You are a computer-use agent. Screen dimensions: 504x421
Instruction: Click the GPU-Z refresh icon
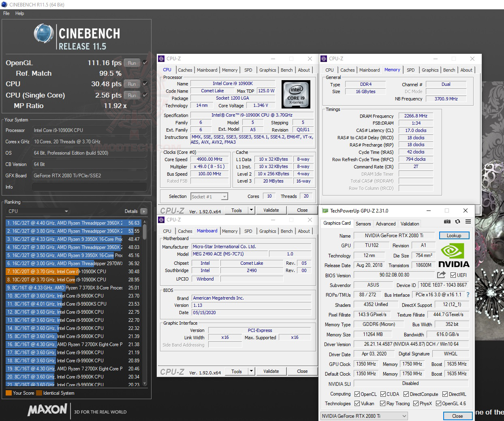458,221
